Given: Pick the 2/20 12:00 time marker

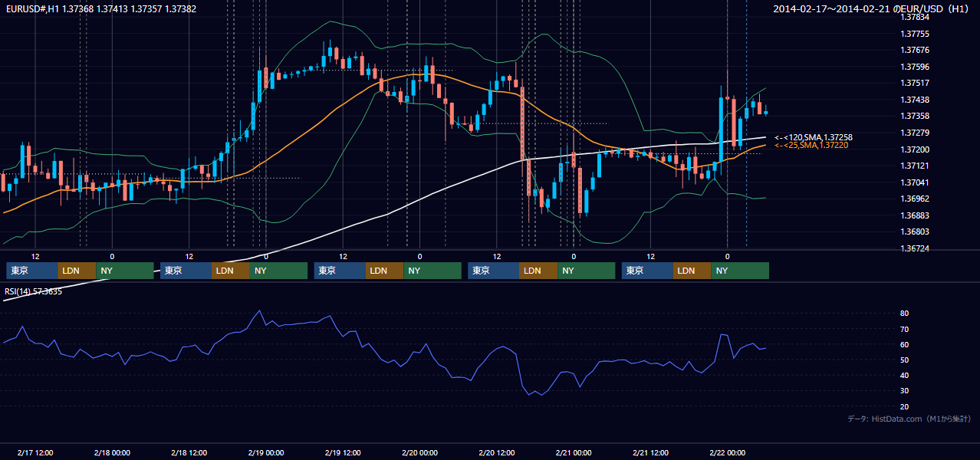Looking at the screenshot, I should (x=497, y=453).
